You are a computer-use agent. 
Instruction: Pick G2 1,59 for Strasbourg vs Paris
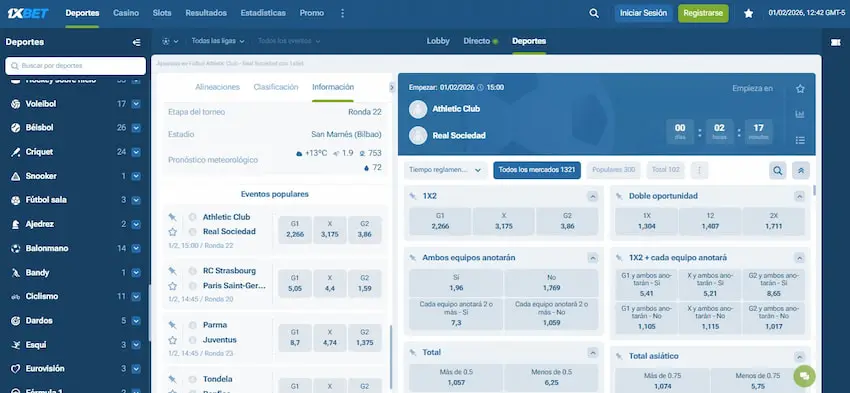click(x=364, y=284)
